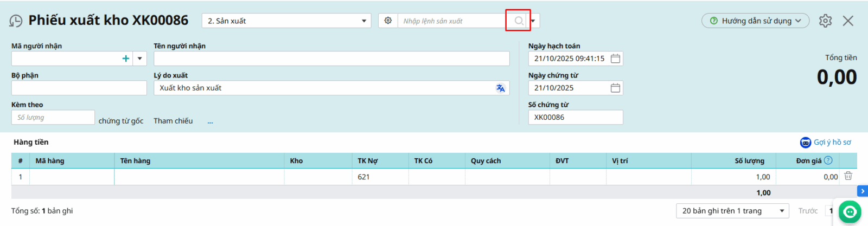Expand the blue side panel arrow
Viewport: 868px width, 226px height.
pos(862,191)
